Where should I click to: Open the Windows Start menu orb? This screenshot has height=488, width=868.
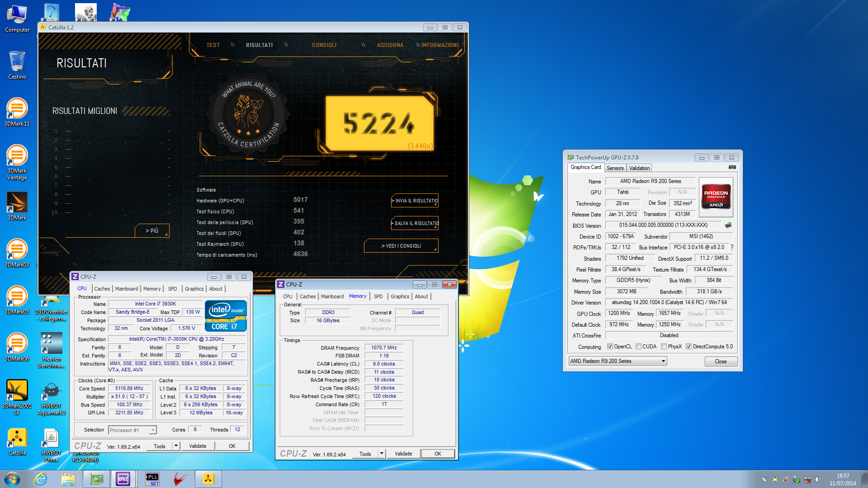click(x=12, y=479)
